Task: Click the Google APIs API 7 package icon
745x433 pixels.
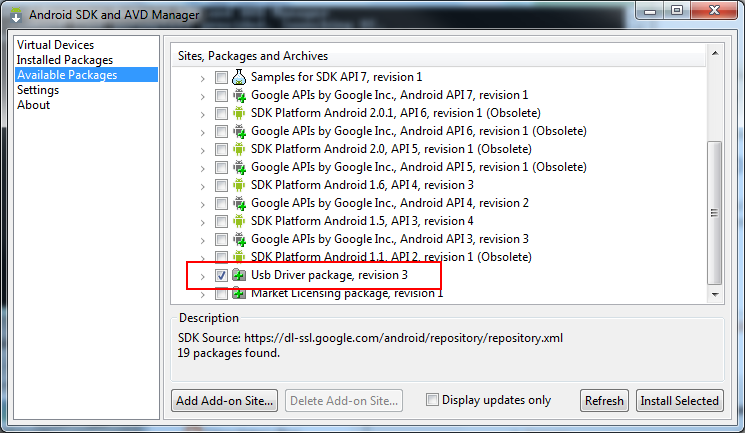Action: pyautogui.click(x=239, y=95)
